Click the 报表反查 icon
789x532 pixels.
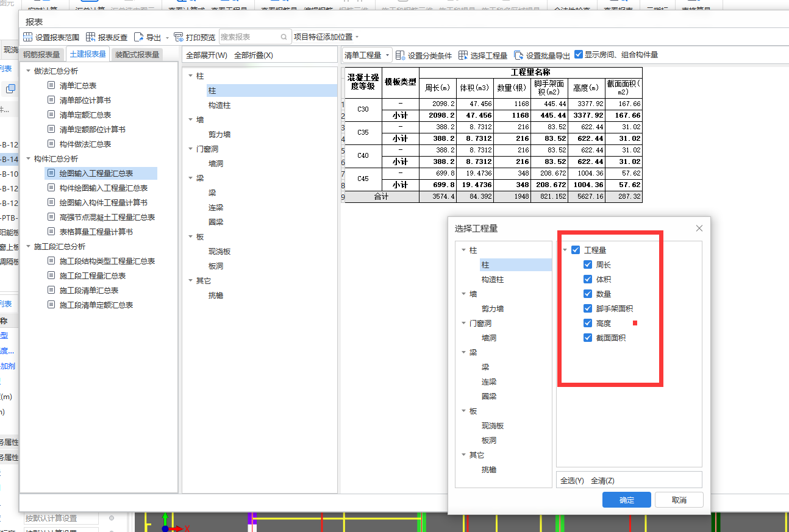tap(91, 37)
